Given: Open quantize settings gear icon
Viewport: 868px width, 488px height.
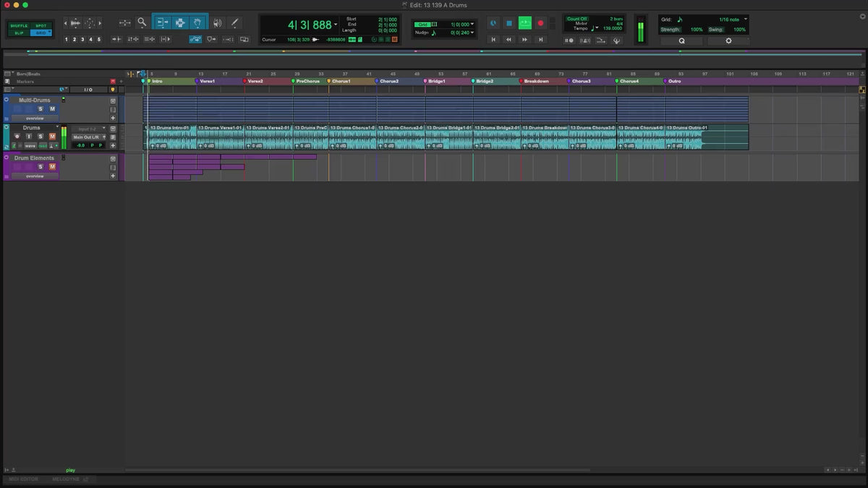Looking at the screenshot, I should [x=728, y=41].
